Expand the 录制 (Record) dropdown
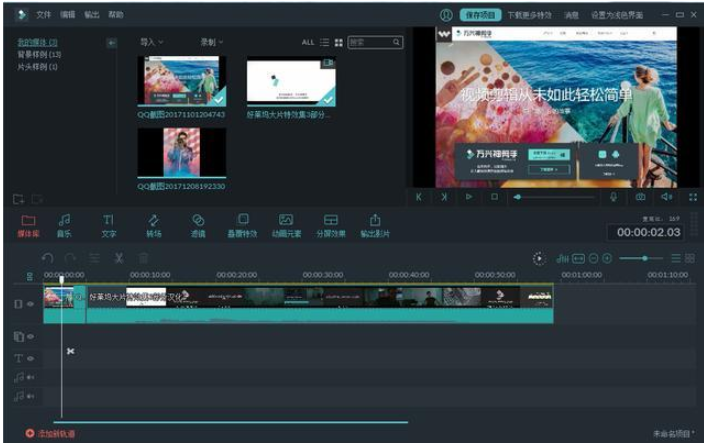The height and width of the screenshot is (443, 704). tap(211, 42)
